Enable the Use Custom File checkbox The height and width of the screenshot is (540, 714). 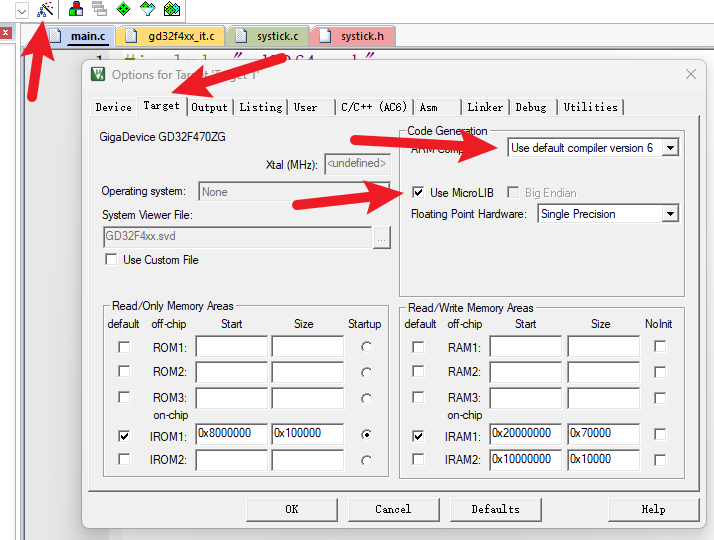tap(111, 259)
